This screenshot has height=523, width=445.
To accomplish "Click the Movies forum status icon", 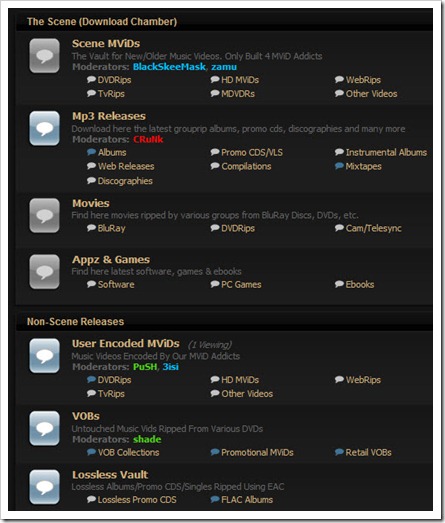I will click(x=44, y=215).
